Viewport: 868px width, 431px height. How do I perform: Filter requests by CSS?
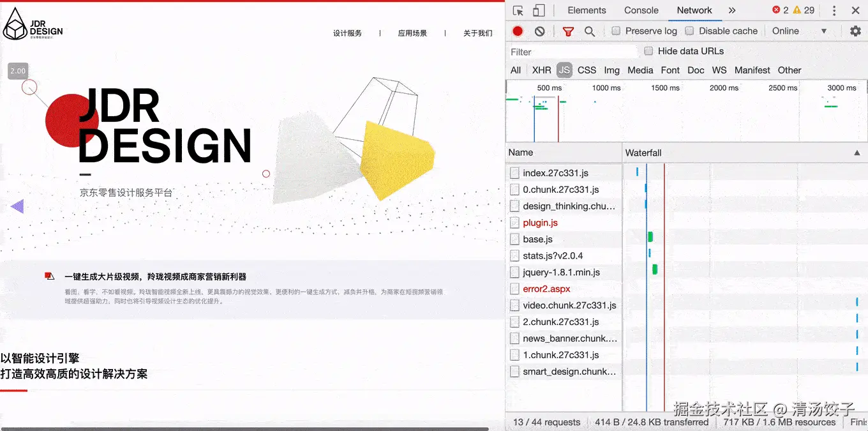(x=587, y=70)
